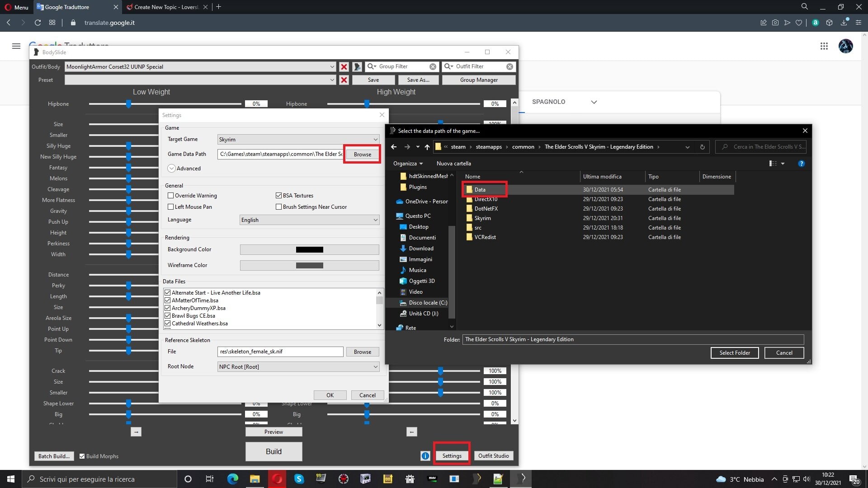Viewport: 868px width, 488px height.
Task: Open Skype from taskbar
Action: pyautogui.click(x=299, y=479)
